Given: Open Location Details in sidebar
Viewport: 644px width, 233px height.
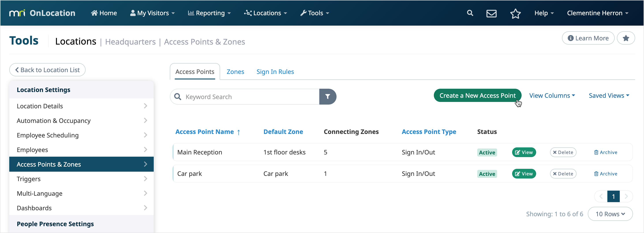Looking at the screenshot, I should tap(82, 106).
